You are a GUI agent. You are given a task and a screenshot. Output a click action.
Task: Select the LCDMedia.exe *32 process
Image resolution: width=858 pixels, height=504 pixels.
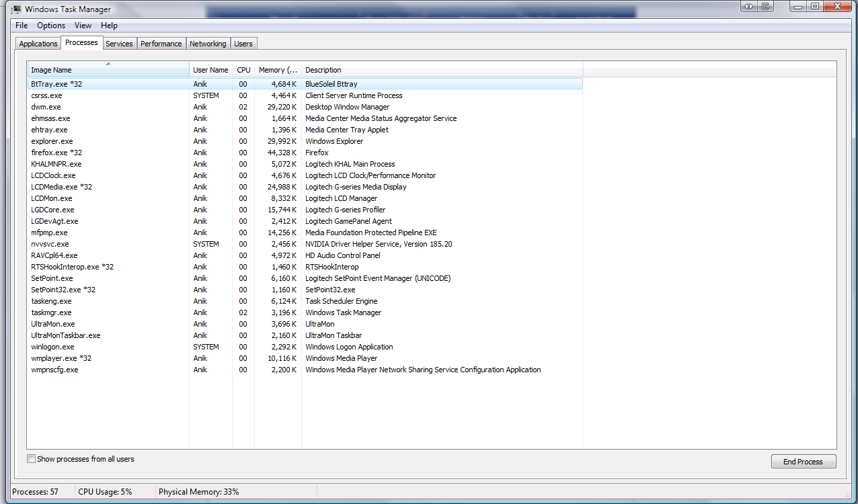click(x=305, y=187)
